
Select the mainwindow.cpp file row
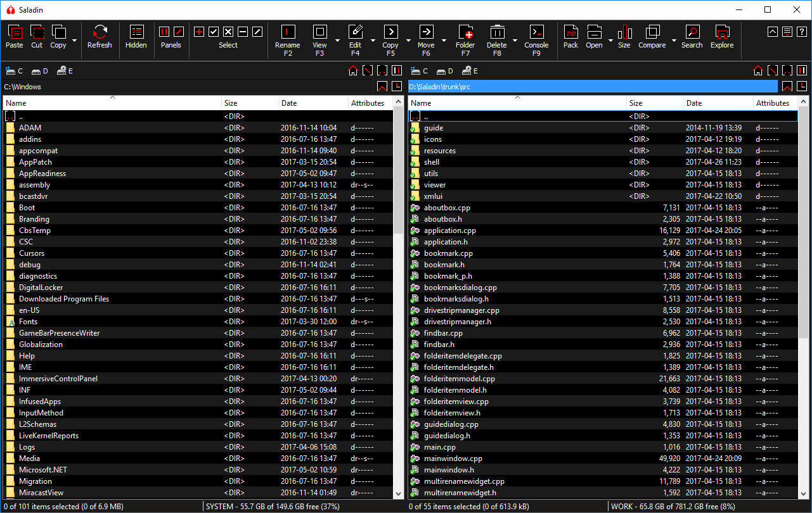pyautogui.click(x=603, y=459)
